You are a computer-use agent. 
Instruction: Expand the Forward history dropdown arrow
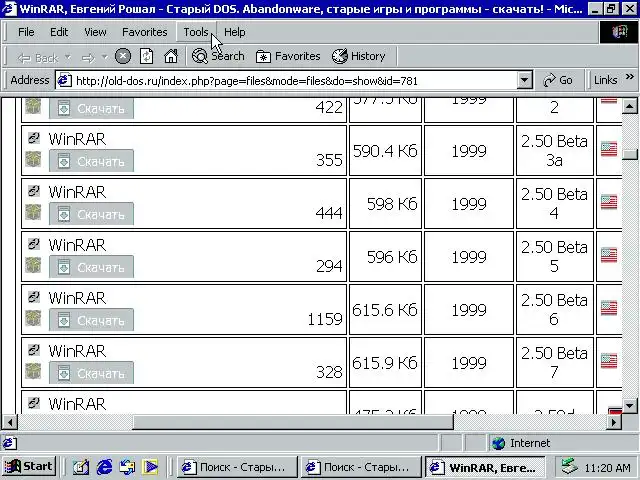click(104, 57)
